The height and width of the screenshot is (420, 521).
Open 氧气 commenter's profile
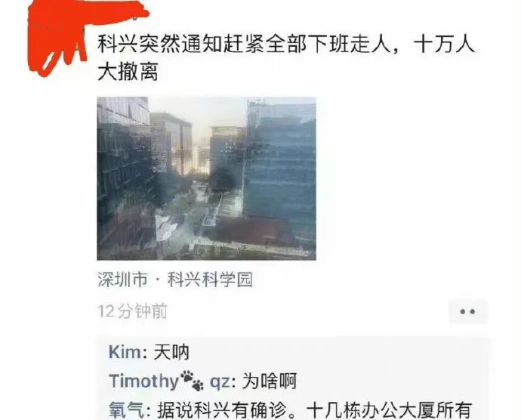point(126,410)
